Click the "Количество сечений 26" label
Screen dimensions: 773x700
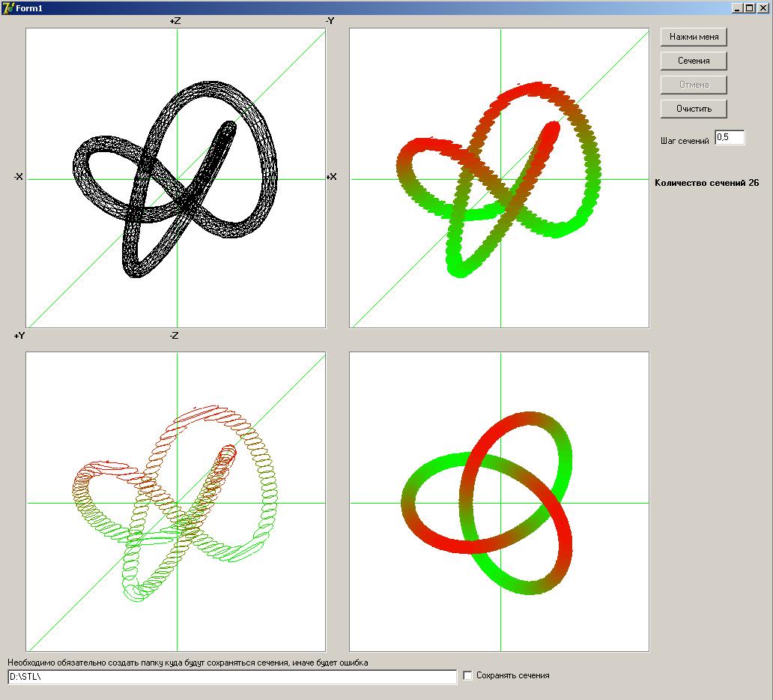coord(706,183)
